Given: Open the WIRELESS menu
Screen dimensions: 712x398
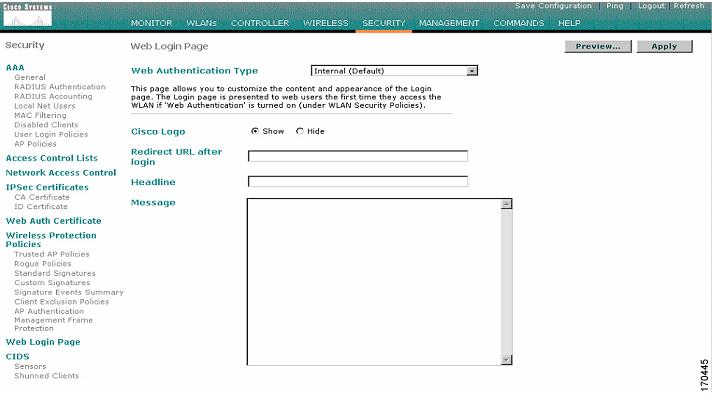Looking at the screenshot, I should click(x=326, y=23).
